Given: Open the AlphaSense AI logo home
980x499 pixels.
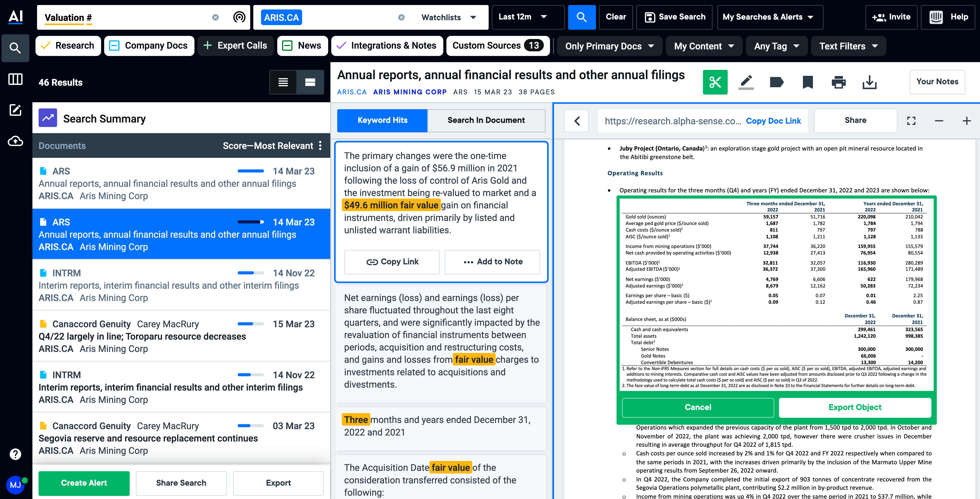Looking at the screenshot, I should [15, 17].
